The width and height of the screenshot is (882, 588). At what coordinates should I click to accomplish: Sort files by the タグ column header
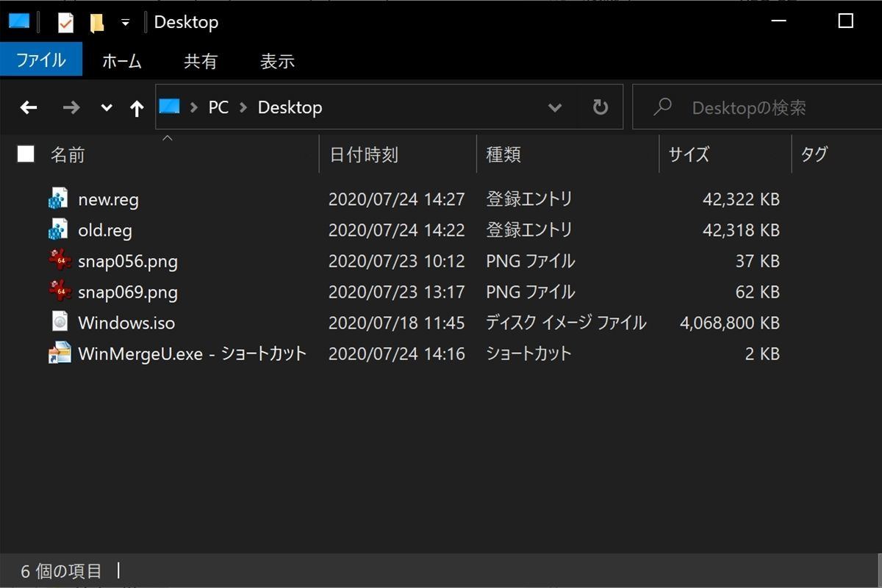[x=814, y=154]
